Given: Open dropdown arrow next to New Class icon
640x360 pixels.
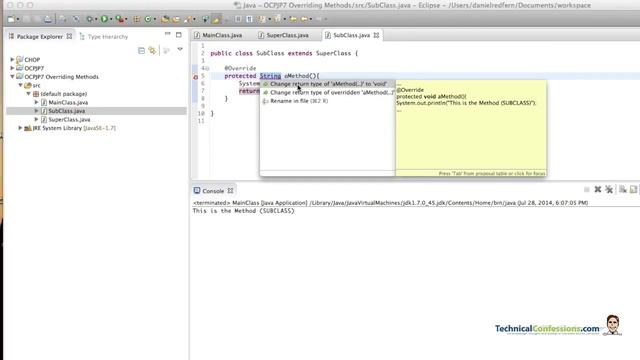Looking at the screenshot, I should [155, 20].
